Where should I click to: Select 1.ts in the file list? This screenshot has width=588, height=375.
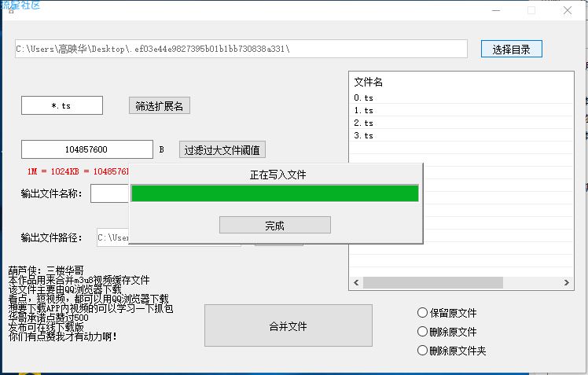tap(363, 110)
